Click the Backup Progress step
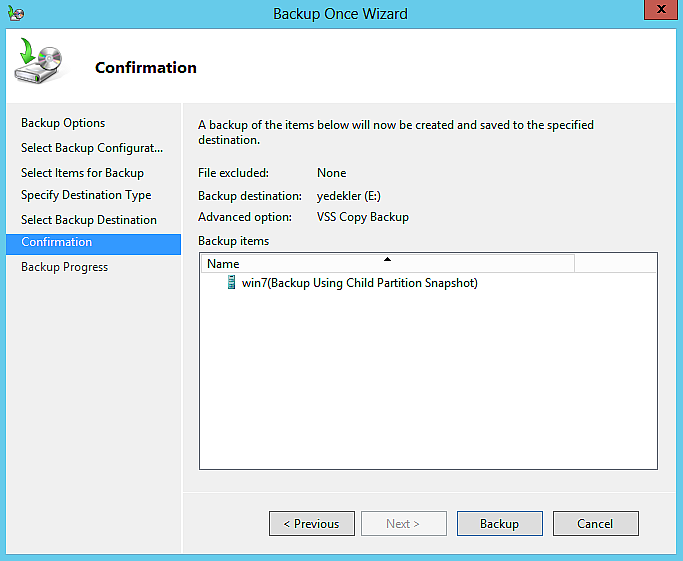 (64, 267)
